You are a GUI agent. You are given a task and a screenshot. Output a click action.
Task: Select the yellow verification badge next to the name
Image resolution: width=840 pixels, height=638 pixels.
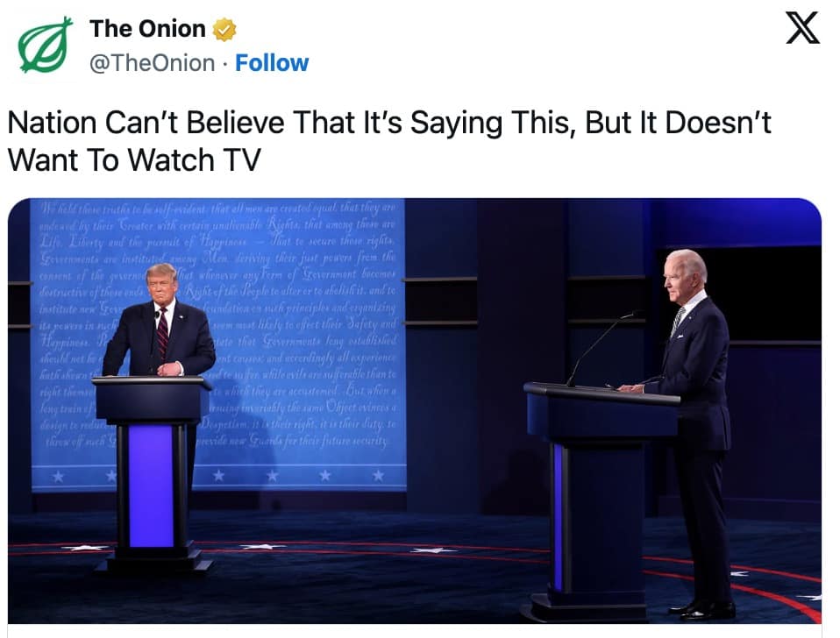pos(224,28)
